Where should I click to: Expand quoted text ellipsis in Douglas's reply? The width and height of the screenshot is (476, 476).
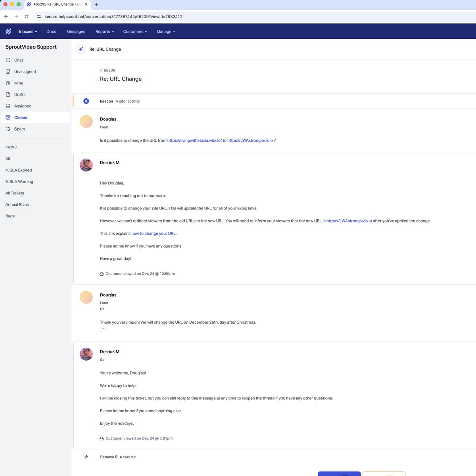point(104,329)
